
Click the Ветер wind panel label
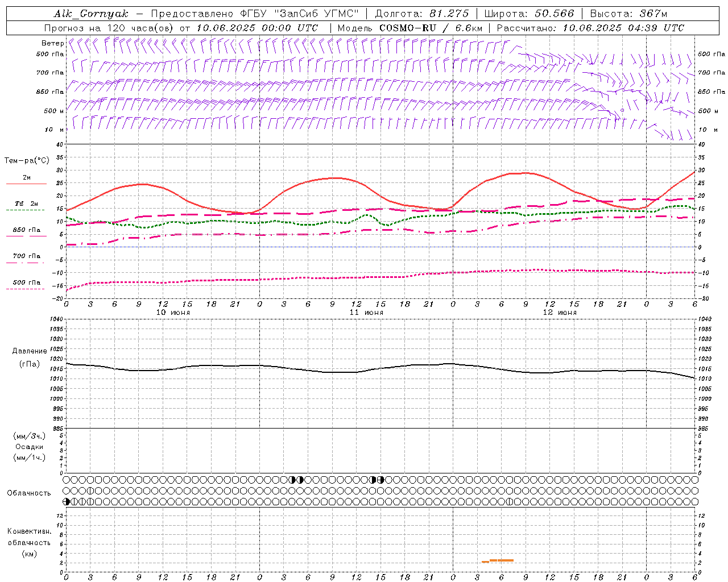[x=52, y=43]
